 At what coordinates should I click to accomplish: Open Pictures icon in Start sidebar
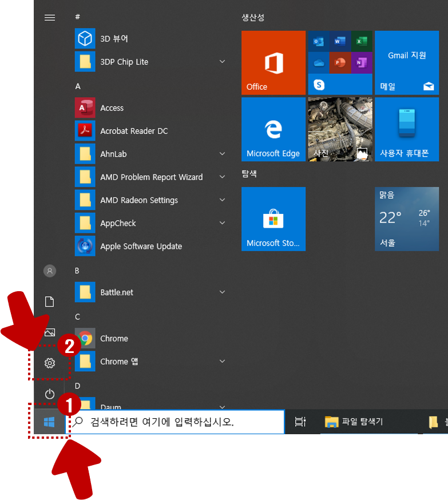point(49,332)
